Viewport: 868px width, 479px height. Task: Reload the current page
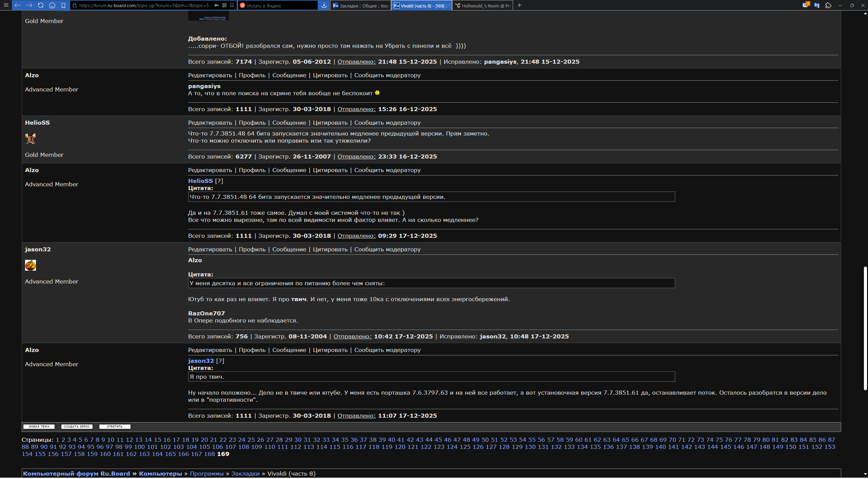pos(41,5)
